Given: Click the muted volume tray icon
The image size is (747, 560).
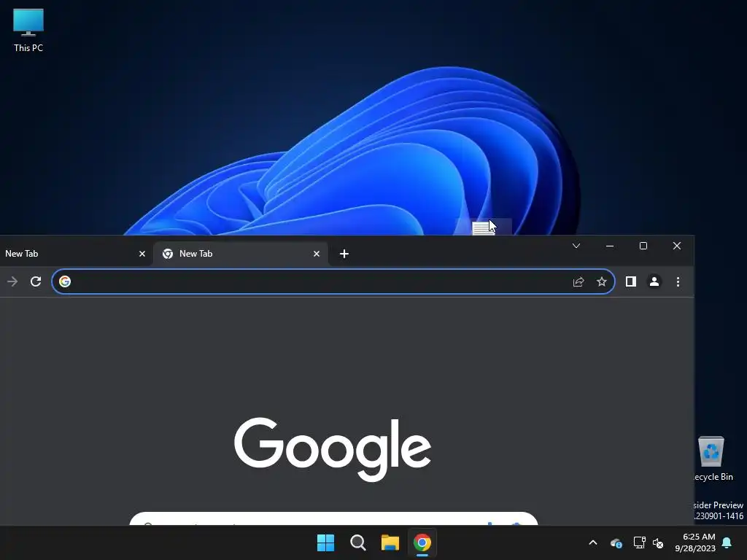Looking at the screenshot, I should coord(658,542).
